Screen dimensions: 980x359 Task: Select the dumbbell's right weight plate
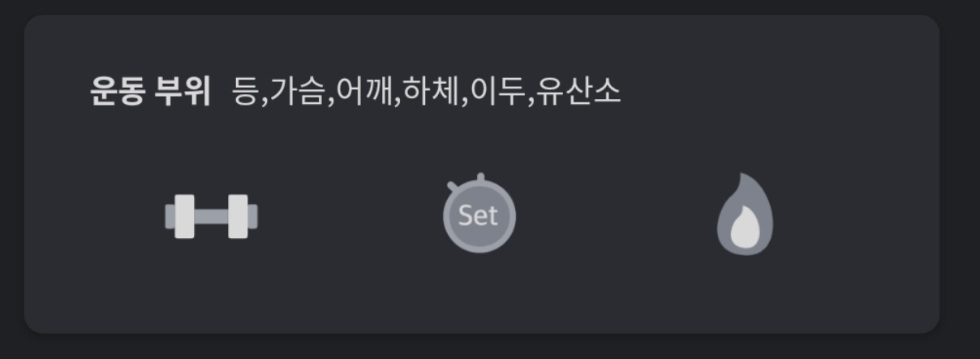coord(238,216)
